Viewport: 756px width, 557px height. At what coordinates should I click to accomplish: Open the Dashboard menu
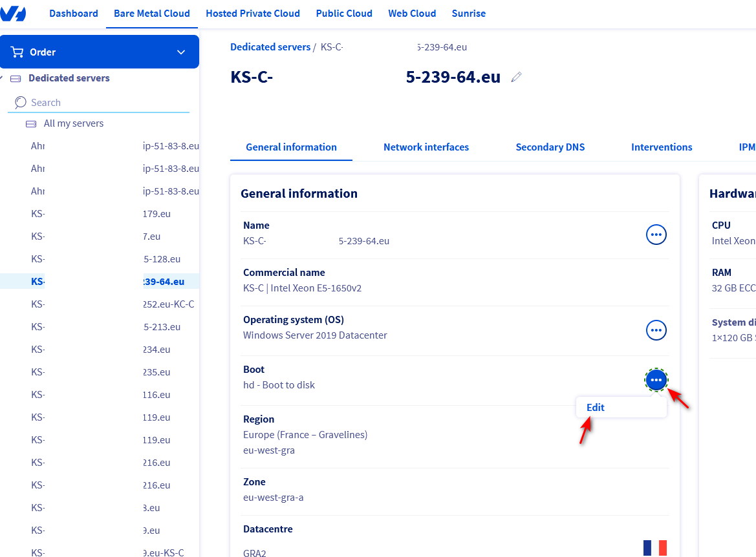click(73, 14)
